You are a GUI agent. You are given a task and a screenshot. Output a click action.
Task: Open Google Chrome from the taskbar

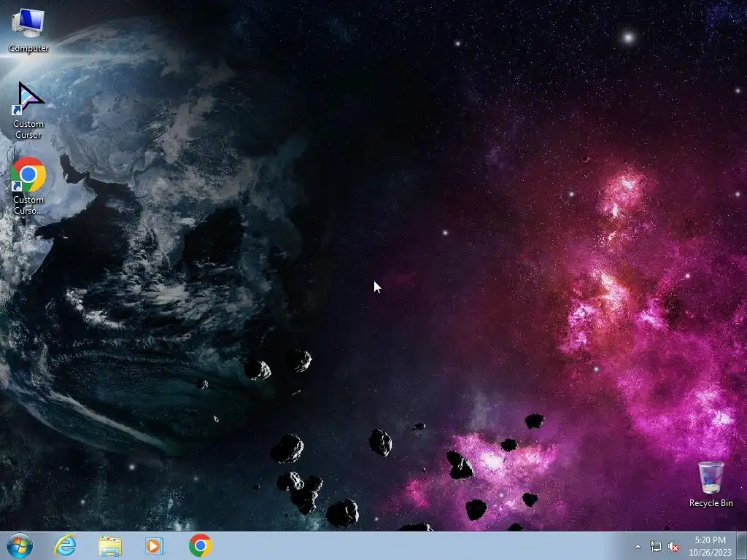tap(200, 545)
